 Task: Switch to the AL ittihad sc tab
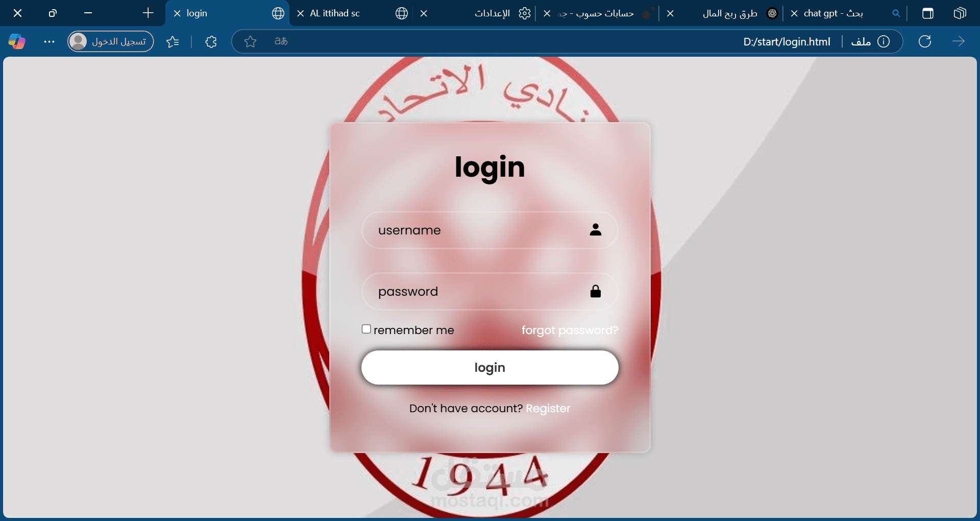pyautogui.click(x=352, y=13)
